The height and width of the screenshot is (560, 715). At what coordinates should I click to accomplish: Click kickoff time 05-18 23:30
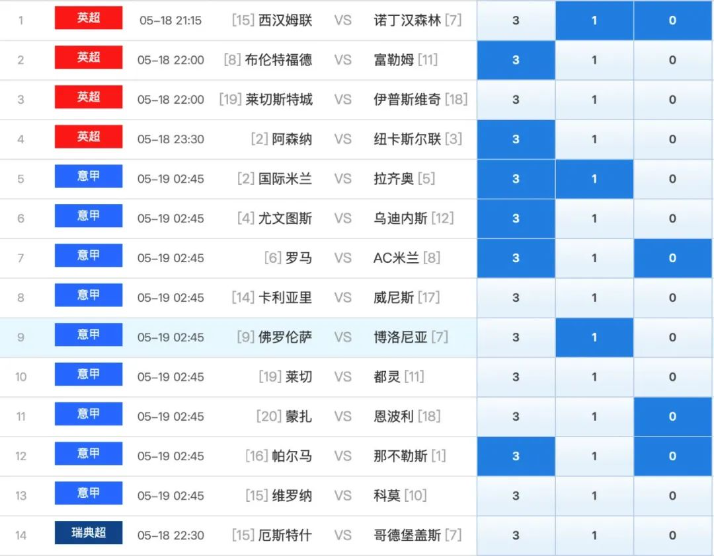click(x=171, y=140)
